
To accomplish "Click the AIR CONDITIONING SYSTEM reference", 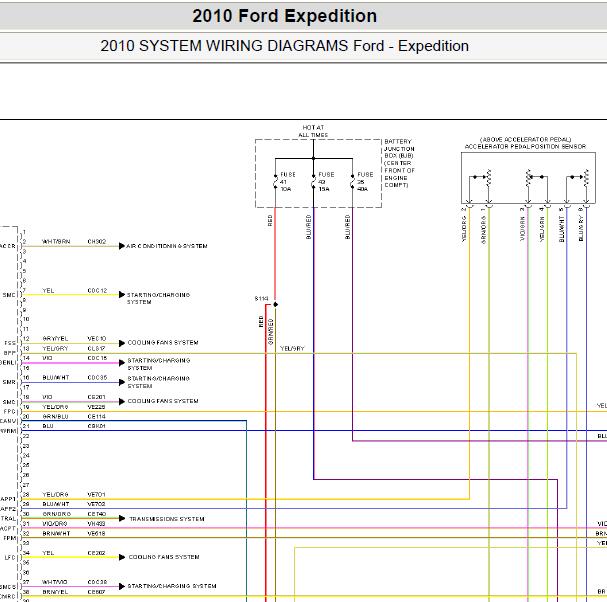I will (167, 246).
